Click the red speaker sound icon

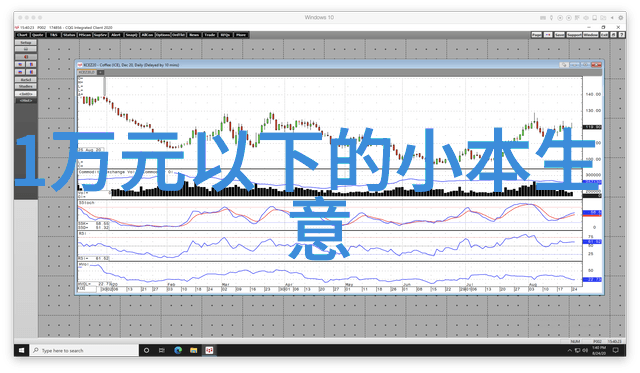(26, 57)
